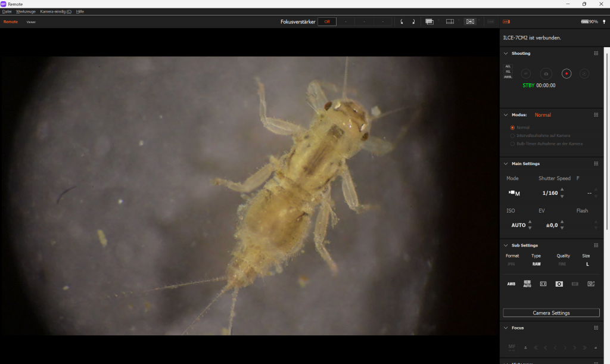
Task: Collapse the Shooting panel section
Action: pos(505,54)
